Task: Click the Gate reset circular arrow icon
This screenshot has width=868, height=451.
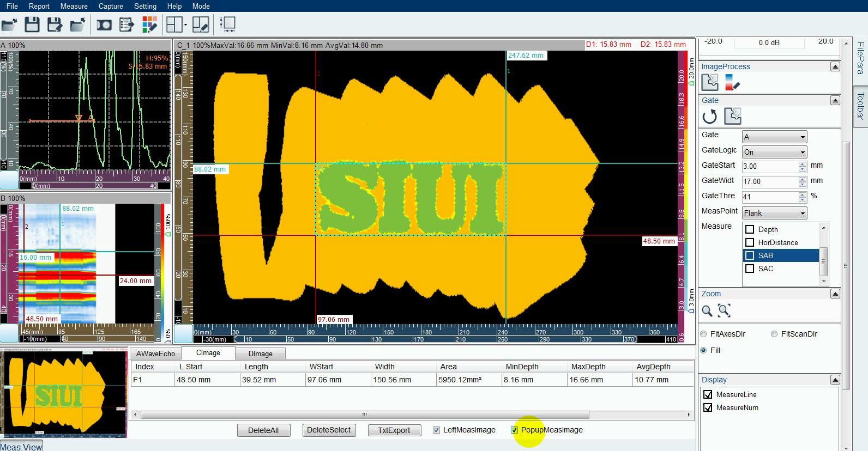Action: (x=710, y=116)
